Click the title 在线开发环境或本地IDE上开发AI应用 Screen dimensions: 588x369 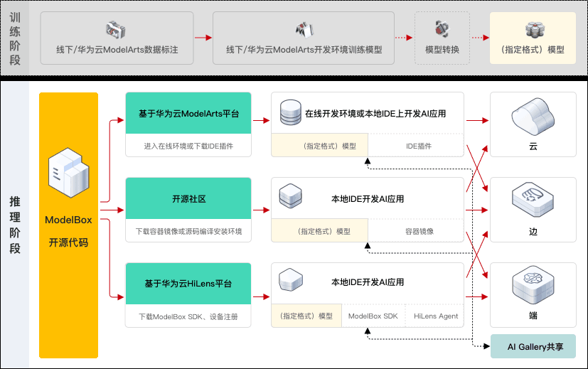(x=375, y=114)
